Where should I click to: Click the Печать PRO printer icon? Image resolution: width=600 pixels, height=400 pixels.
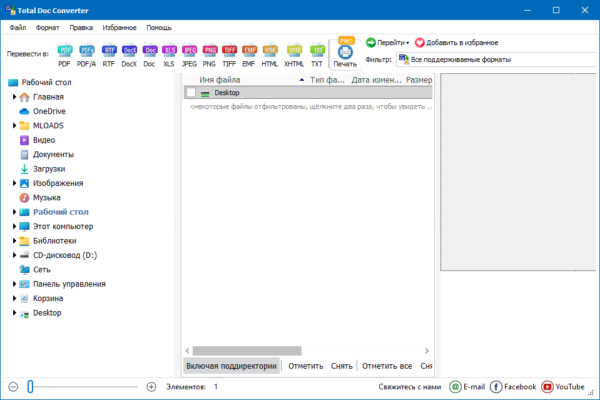pos(345,52)
